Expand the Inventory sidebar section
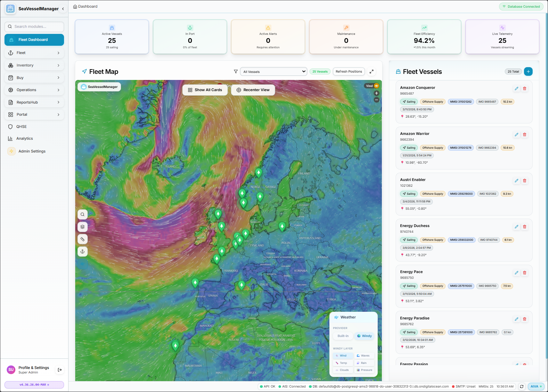 point(34,65)
